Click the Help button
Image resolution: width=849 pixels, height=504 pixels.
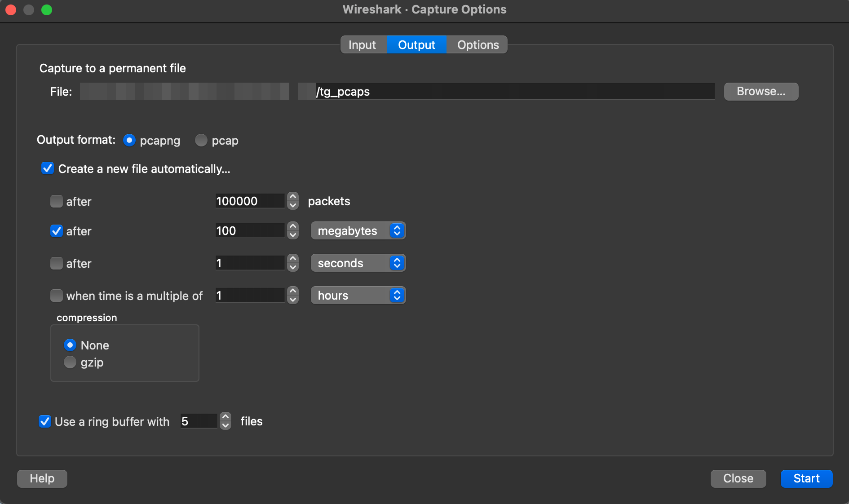pyautogui.click(x=42, y=478)
